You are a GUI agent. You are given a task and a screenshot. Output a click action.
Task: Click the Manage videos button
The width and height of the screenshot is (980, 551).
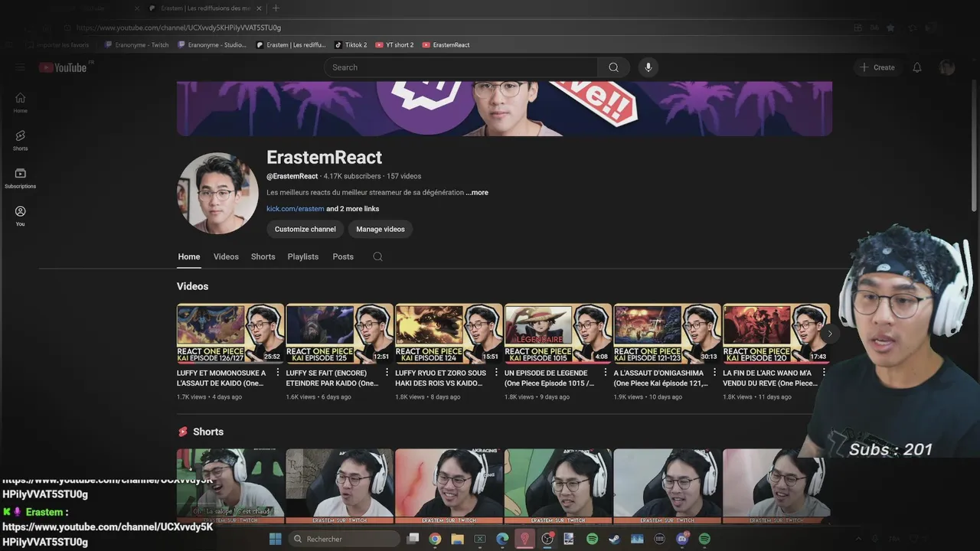[x=381, y=229]
